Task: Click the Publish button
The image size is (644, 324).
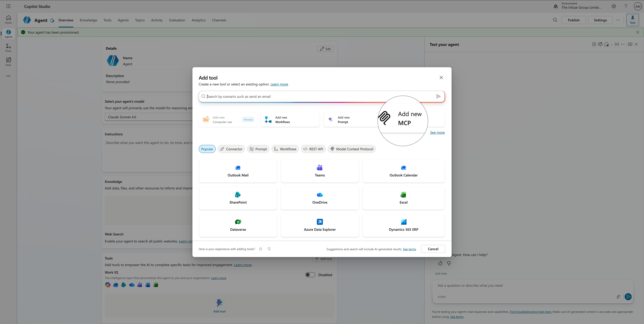Action: tap(574, 20)
